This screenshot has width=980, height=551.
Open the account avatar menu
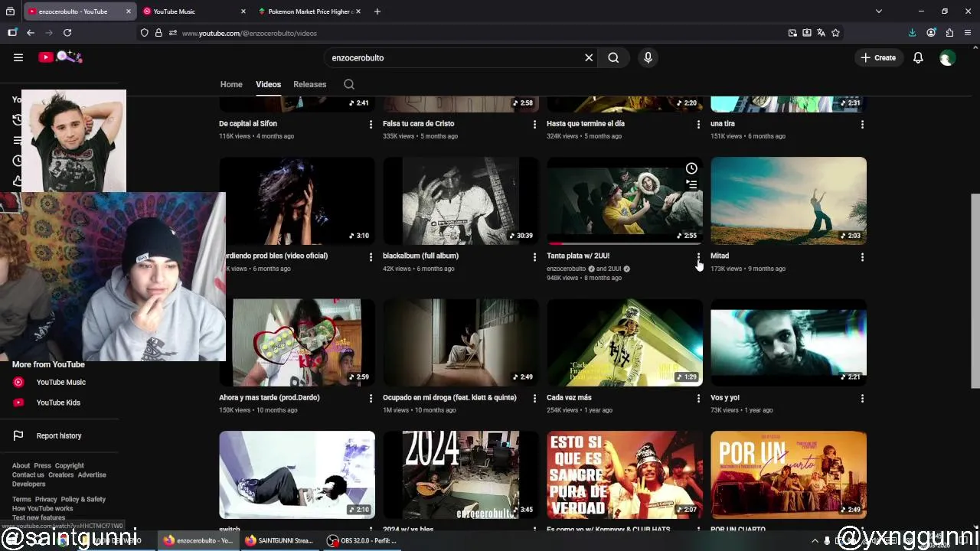coord(947,58)
